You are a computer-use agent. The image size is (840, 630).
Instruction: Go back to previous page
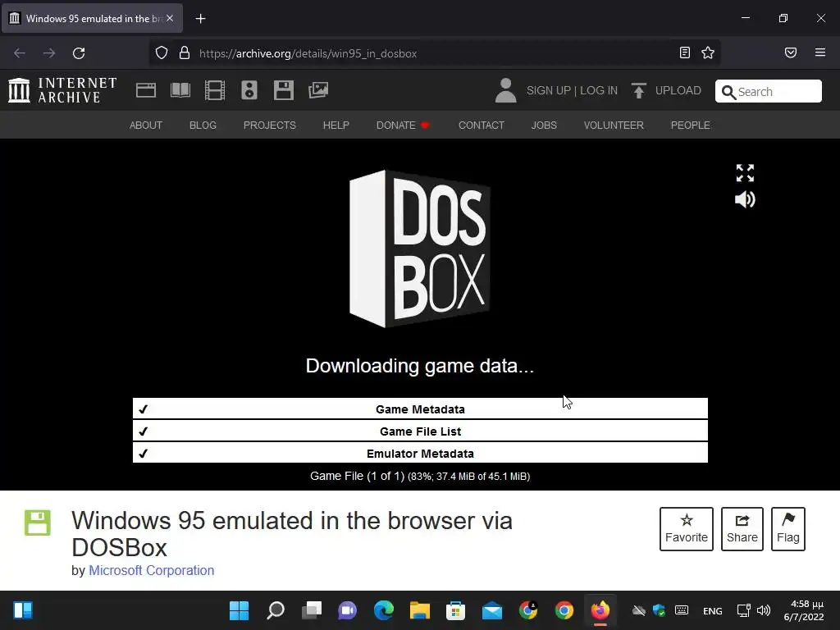[20, 53]
